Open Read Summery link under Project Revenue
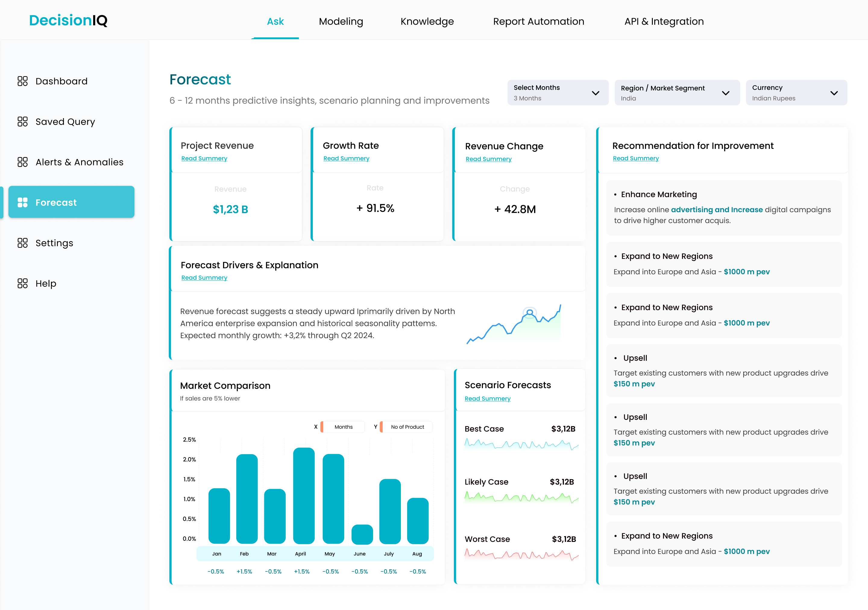Image resolution: width=868 pixels, height=610 pixels. [x=204, y=158]
